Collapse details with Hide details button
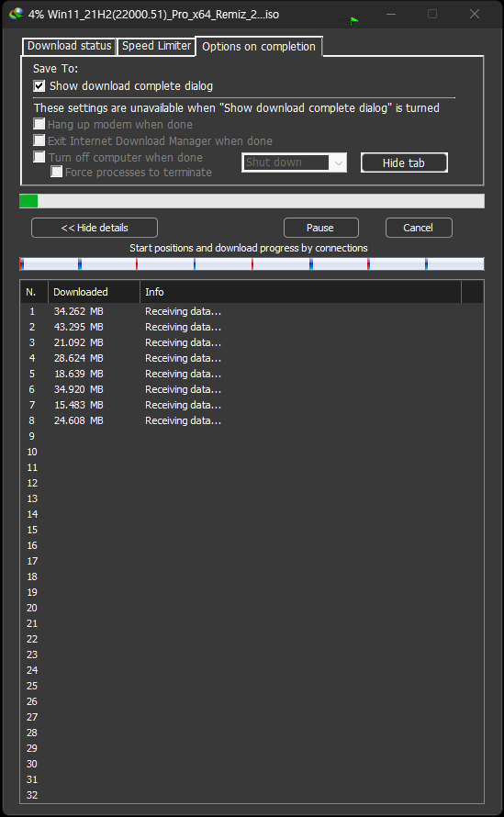 point(95,228)
